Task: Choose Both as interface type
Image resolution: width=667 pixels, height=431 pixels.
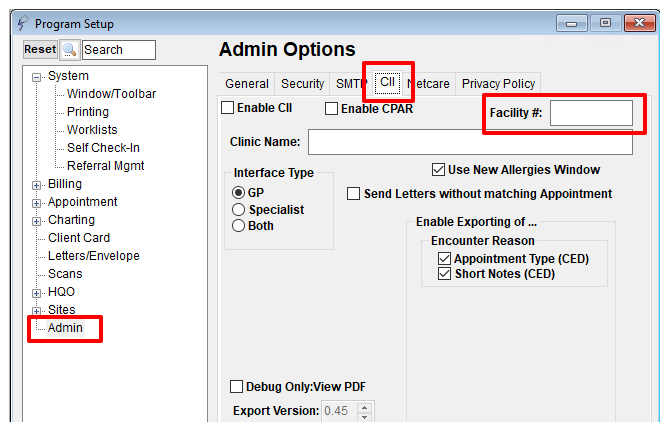Action: [x=238, y=225]
